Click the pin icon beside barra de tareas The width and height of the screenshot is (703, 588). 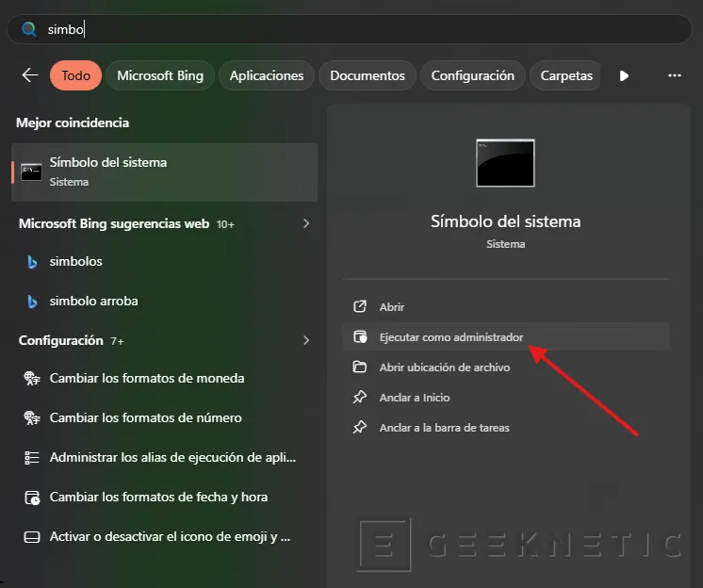pos(360,427)
